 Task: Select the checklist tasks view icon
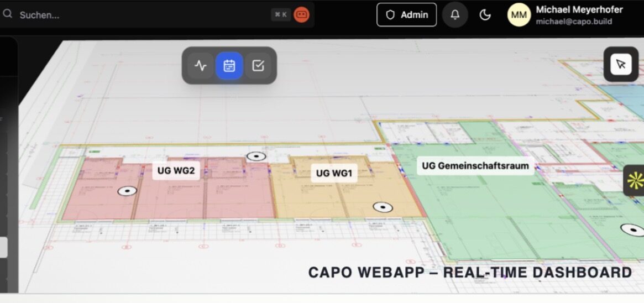(x=258, y=66)
